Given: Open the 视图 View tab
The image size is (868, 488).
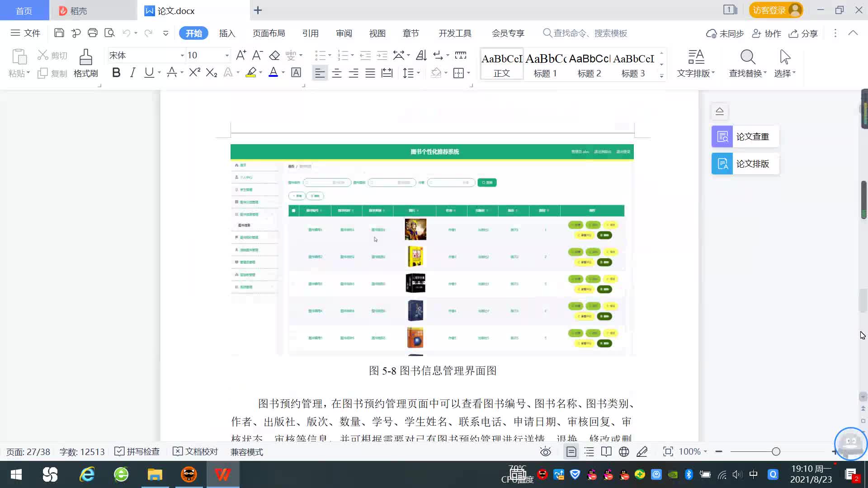Looking at the screenshot, I should pos(377,33).
